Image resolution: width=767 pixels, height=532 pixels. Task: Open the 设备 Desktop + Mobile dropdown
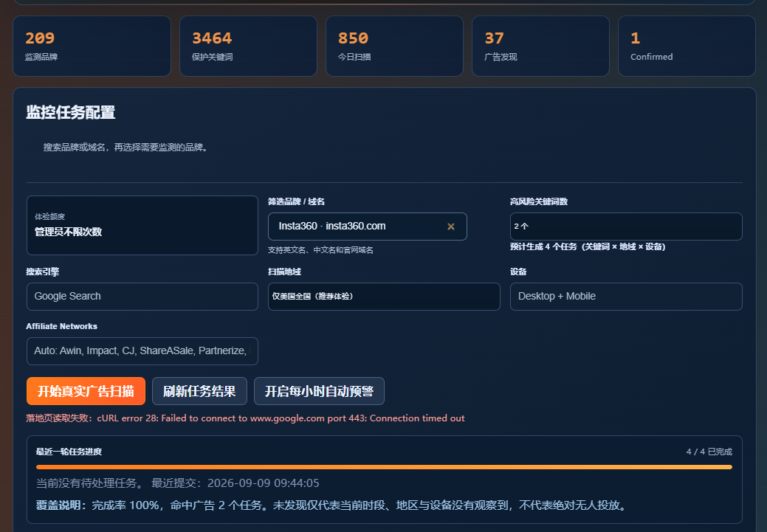coord(626,297)
